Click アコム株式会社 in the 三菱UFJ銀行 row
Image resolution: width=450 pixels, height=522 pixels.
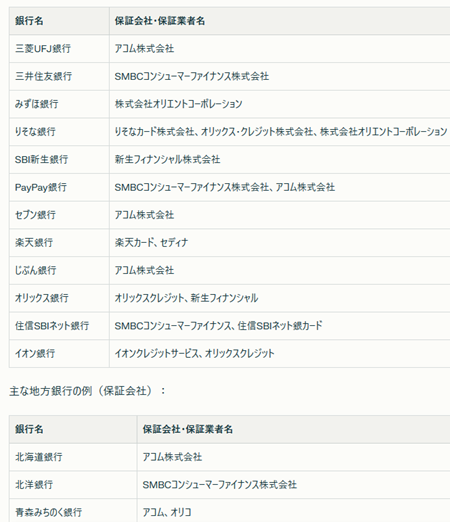pos(280,49)
